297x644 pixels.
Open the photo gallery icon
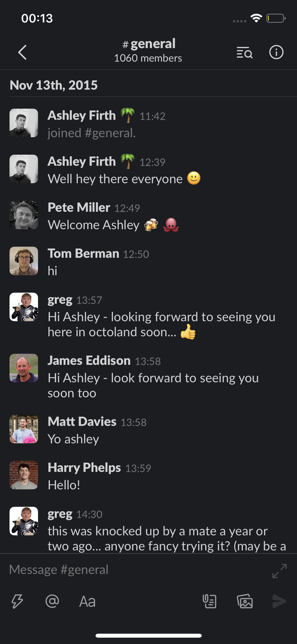click(x=245, y=601)
